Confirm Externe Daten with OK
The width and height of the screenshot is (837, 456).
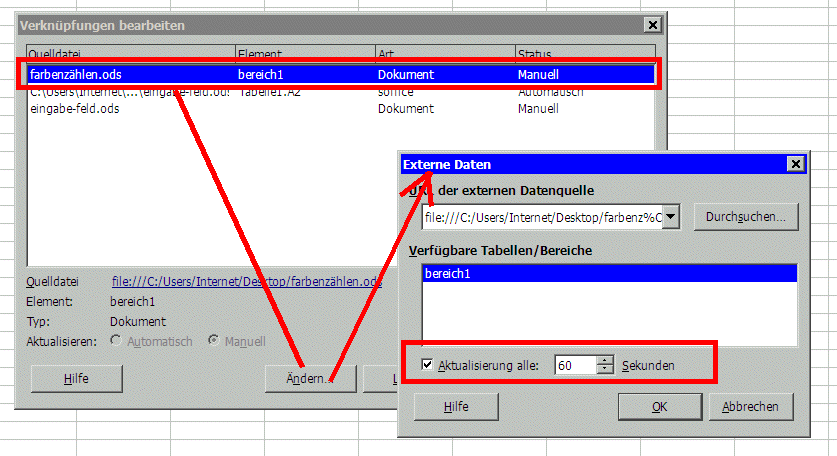[x=659, y=407]
